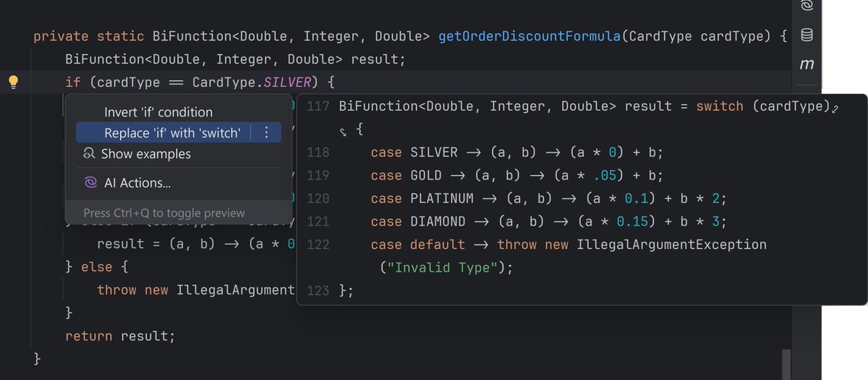Open the Maven tool window icon

point(807,64)
